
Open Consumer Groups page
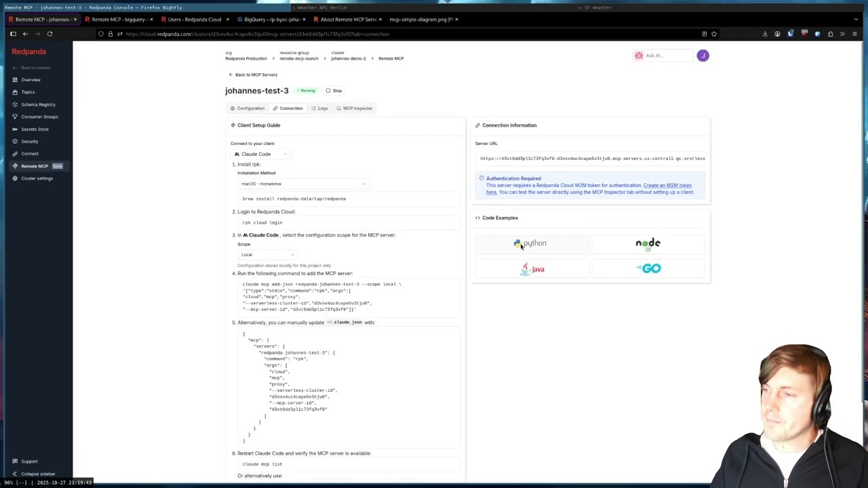pyautogui.click(x=39, y=117)
